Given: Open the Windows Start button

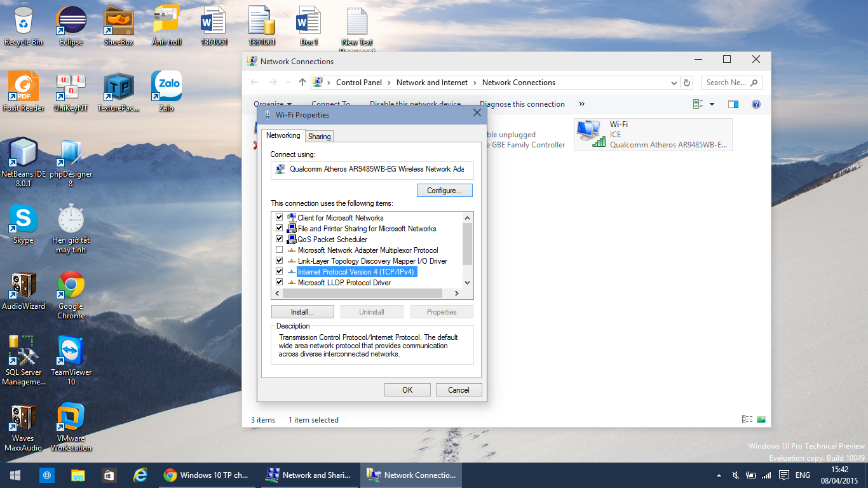Looking at the screenshot, I should (15, 475).
